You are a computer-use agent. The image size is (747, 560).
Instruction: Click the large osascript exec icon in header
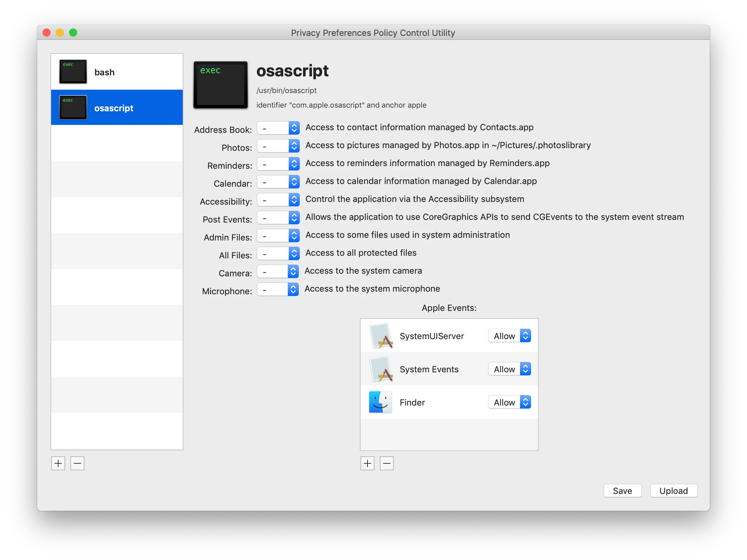pos(220,85)
